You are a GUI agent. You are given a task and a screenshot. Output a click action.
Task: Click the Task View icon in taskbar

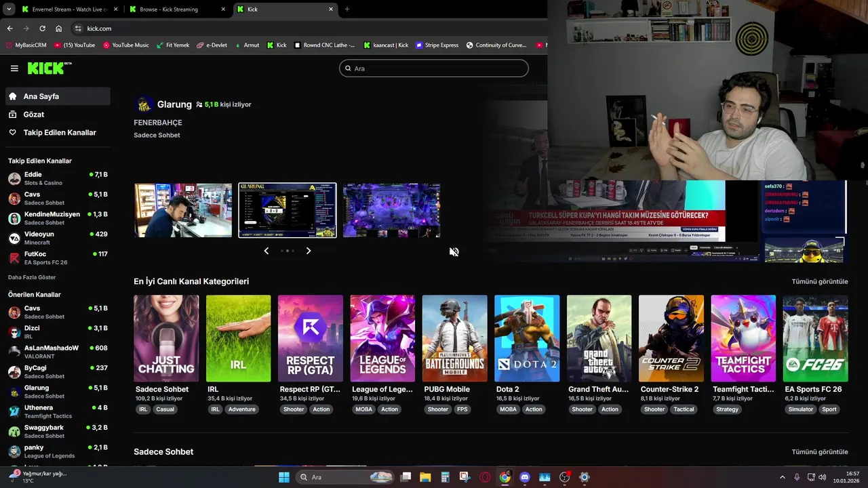click(406, 477)
